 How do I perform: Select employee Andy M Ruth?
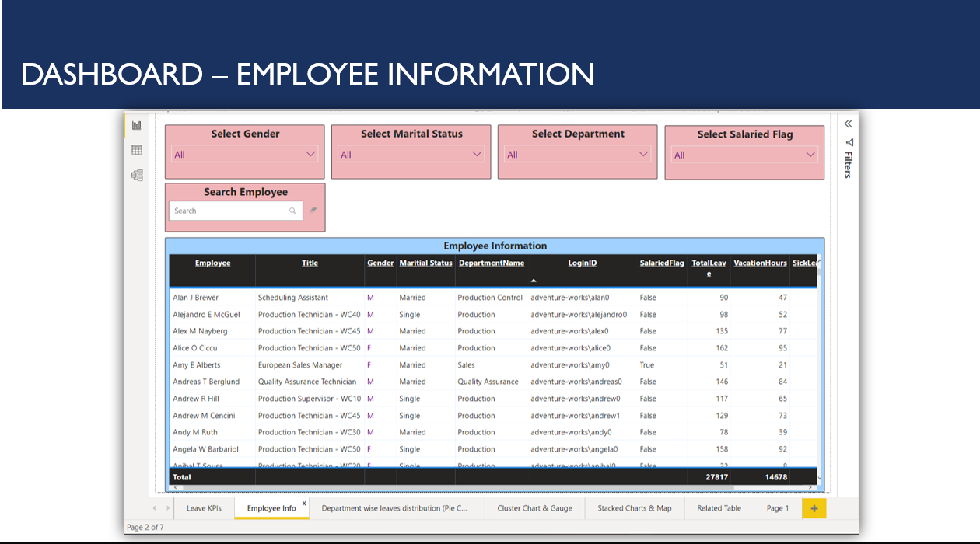click(195, 432)
